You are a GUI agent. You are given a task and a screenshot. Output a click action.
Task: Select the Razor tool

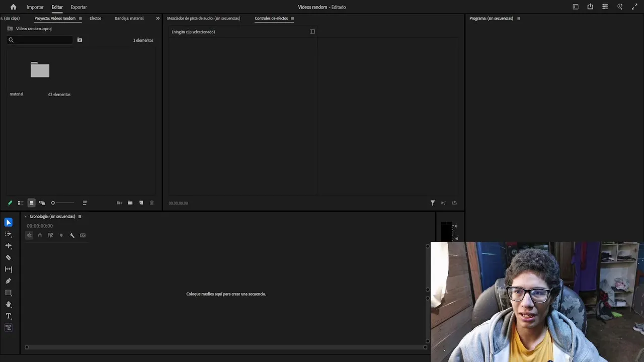[x=8, y=257]
